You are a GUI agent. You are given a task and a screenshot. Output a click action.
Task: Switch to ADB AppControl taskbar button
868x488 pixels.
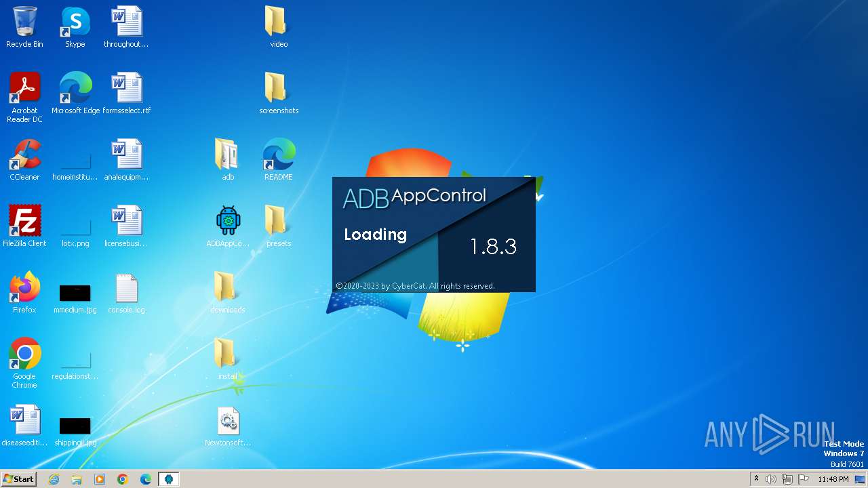pos(169,479)
